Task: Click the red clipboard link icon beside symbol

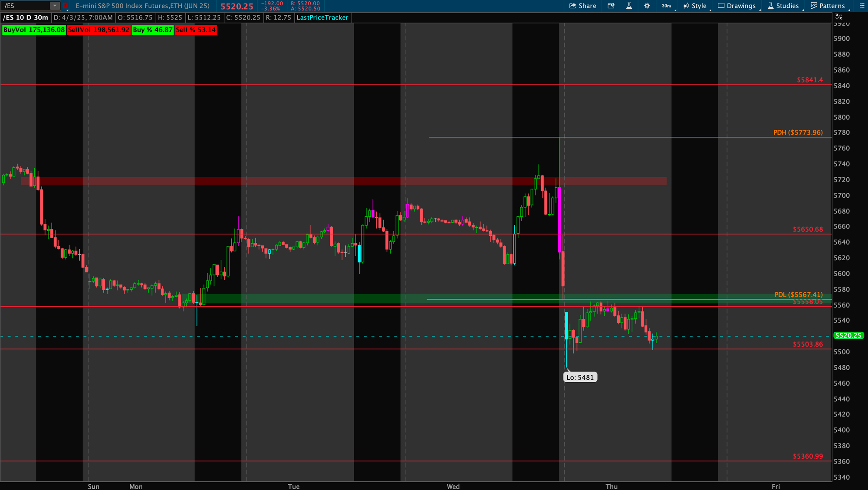Action: point(65,6)
